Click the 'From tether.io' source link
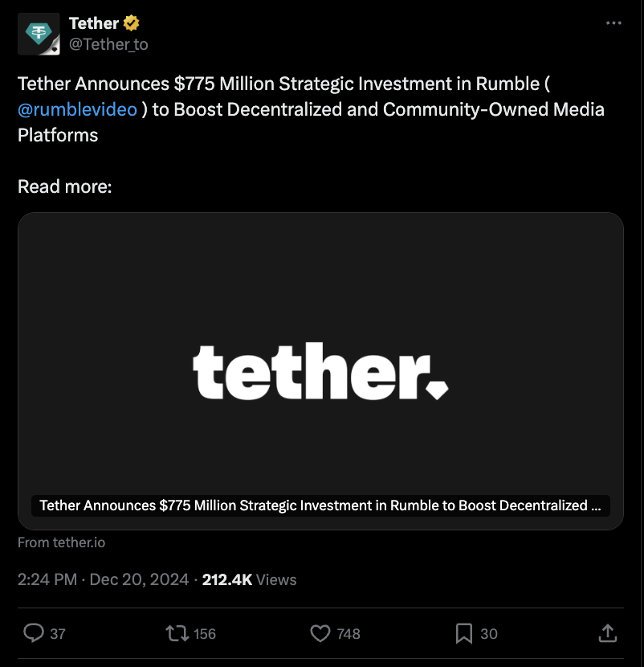The image size is (644, 667). coord(61,542)
